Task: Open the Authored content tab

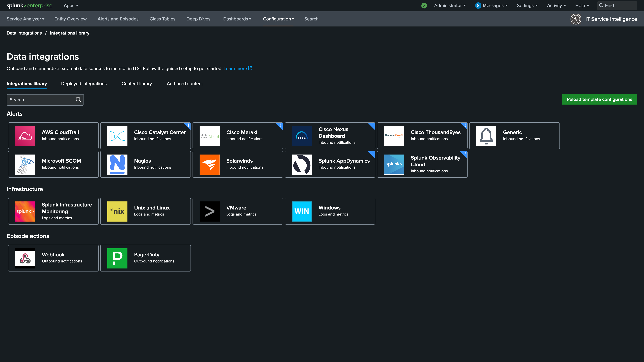Action: tap(185, 84)
